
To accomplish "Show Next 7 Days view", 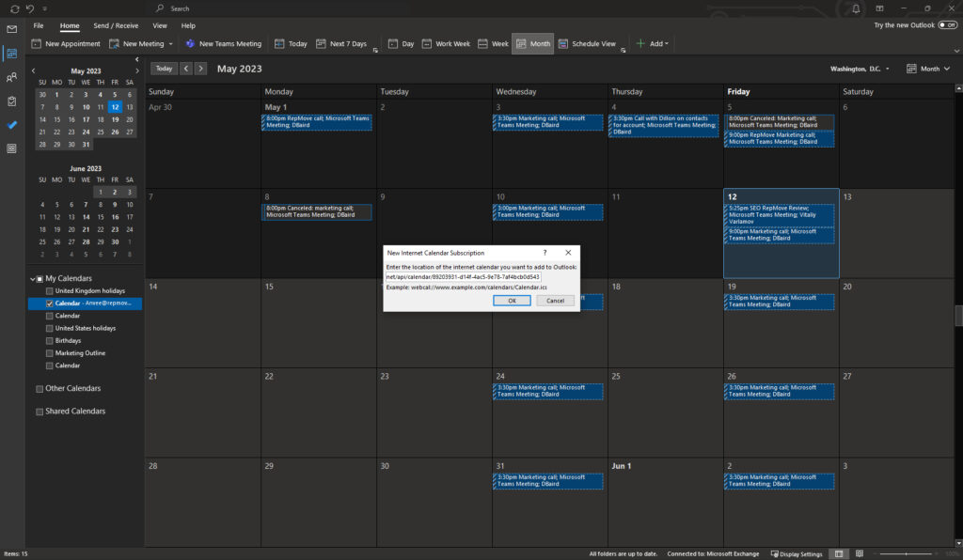I will point(341,43).
